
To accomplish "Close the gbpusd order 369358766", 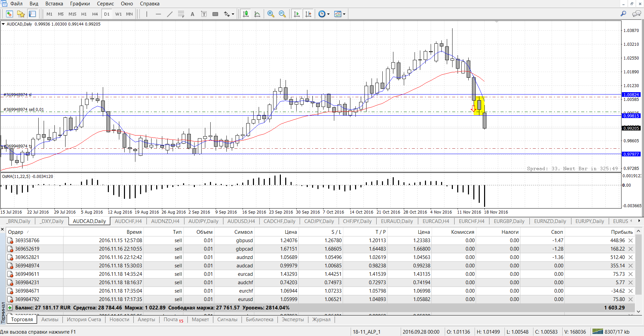I will tap(631, 240).
